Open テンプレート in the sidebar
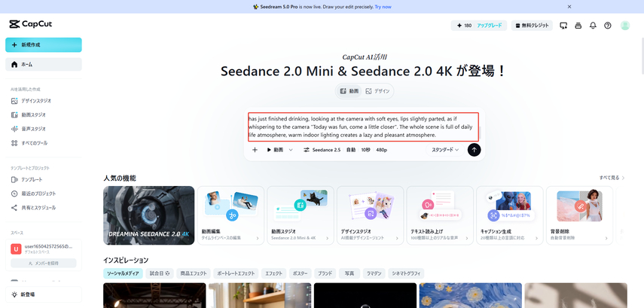The height and width of the screenshot is (308, 644). 27,179
